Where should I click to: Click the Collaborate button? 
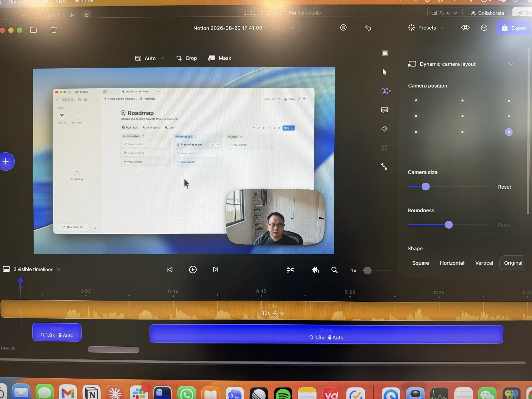pos(487,13)
